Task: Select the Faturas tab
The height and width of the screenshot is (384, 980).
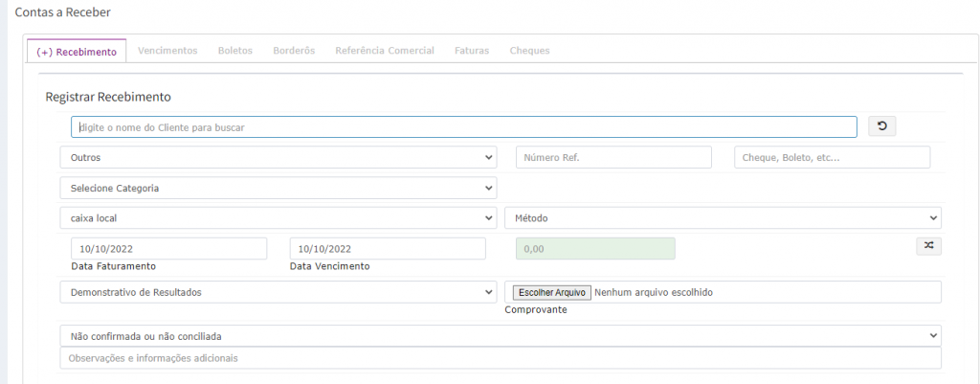Action: (472, 50)
